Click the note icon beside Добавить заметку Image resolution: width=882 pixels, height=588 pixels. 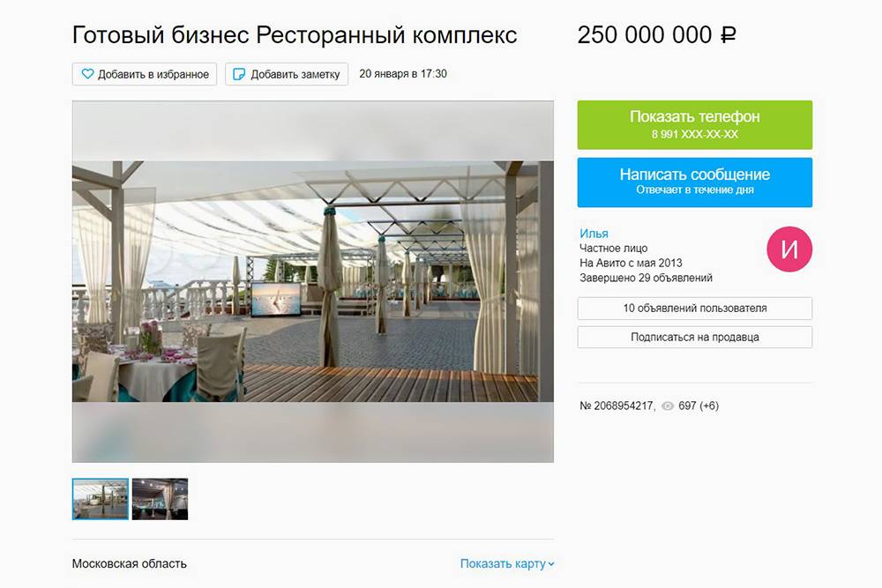click(239, 74)
